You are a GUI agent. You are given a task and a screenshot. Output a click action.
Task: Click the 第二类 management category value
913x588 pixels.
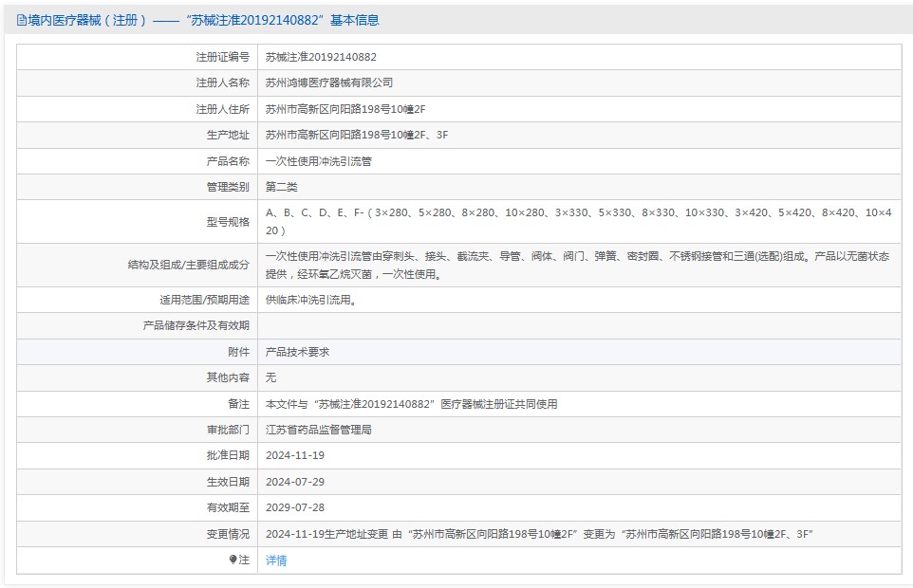281,187
